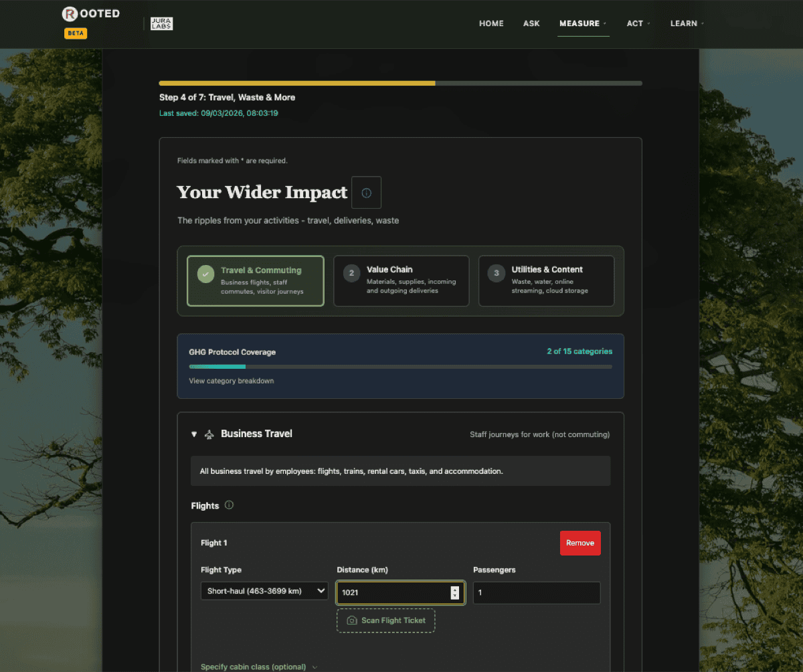Image resolution: width=803 pixels, height=672 pixels.
Task: Select the Value Chain step circle
Action: coord(351,272)
